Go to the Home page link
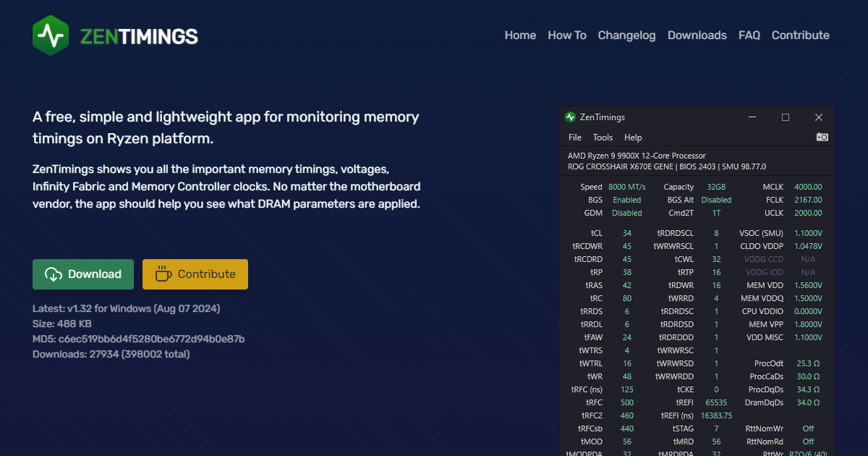Screen dimensions: 868x456 pos(520,35)
